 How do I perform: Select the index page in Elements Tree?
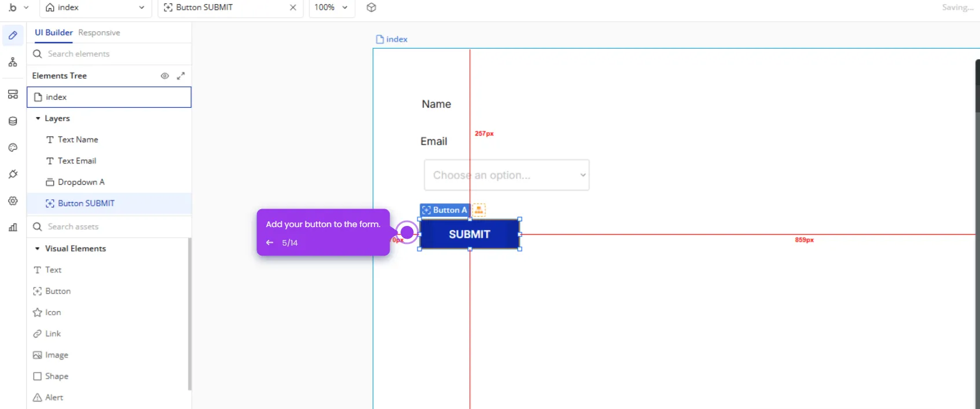[x=109, y=97]
